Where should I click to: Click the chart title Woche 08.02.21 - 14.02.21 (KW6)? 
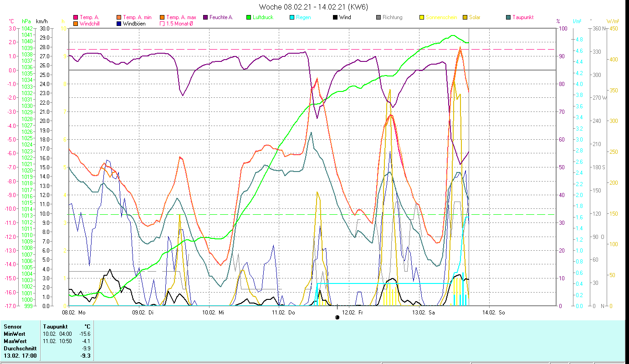tap(313, 7)
